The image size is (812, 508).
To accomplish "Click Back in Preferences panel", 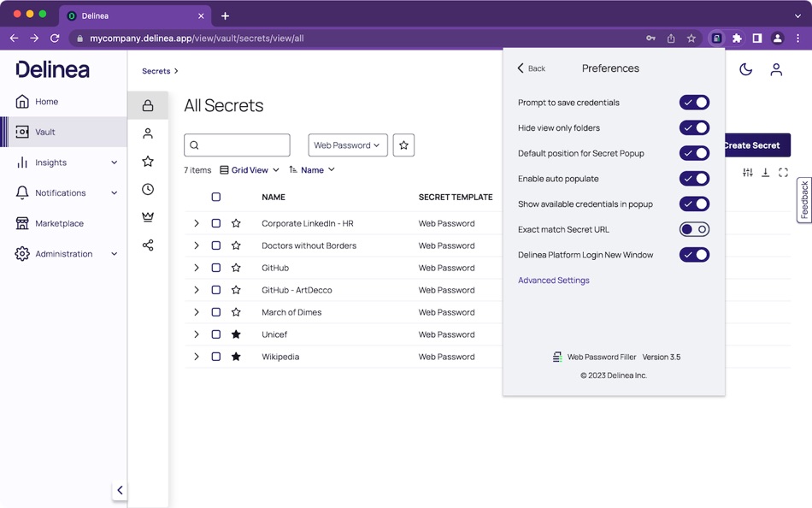I will [x=532, y=68].
